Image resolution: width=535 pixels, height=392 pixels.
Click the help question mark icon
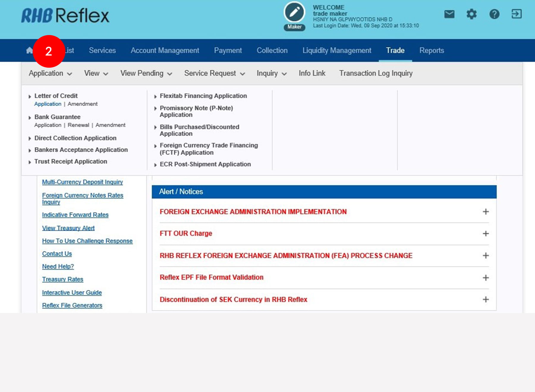(x=494, y=14)
